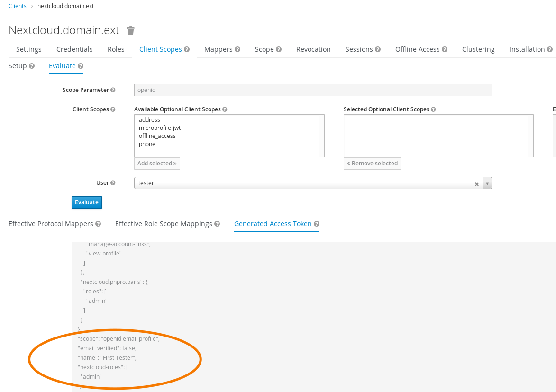
Task: Switch to the Settings tab
Action: click(28, 49)
